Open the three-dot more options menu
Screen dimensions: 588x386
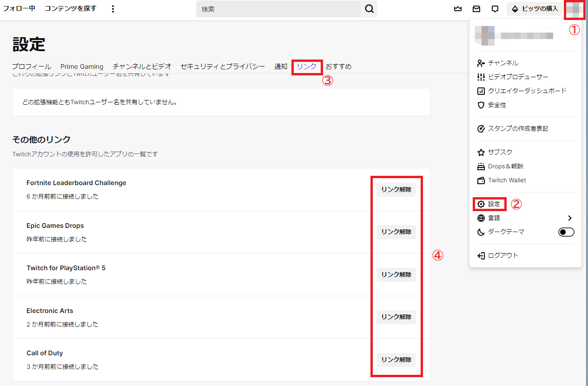(x=112, y=9)
